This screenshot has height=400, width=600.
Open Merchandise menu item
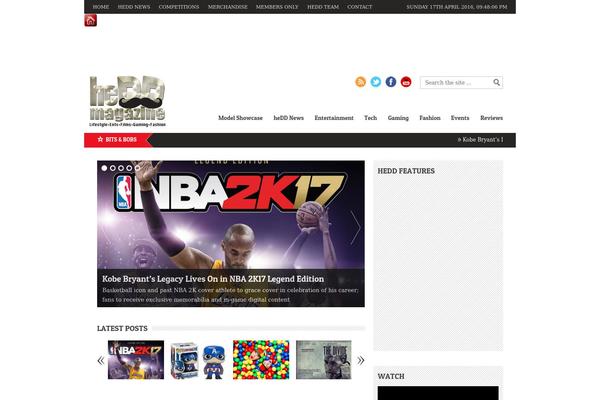(228, 7)
